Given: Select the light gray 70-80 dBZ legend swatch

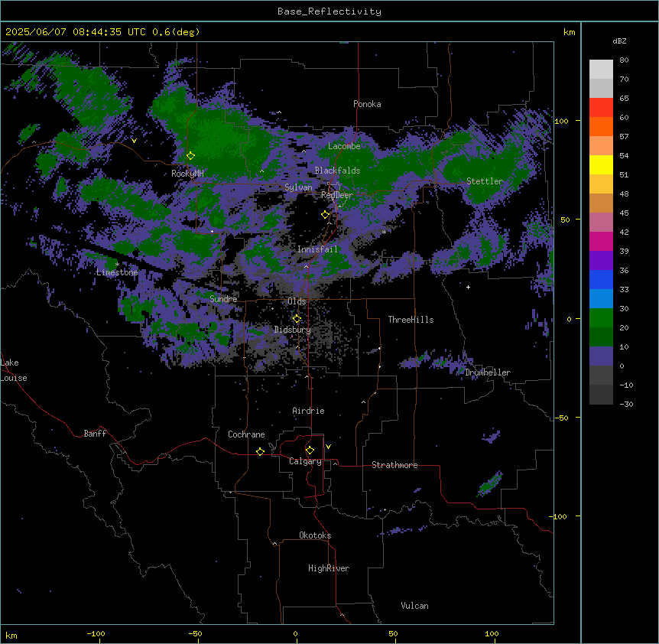Looking at the screenshot, I should [x=601, y=70].
